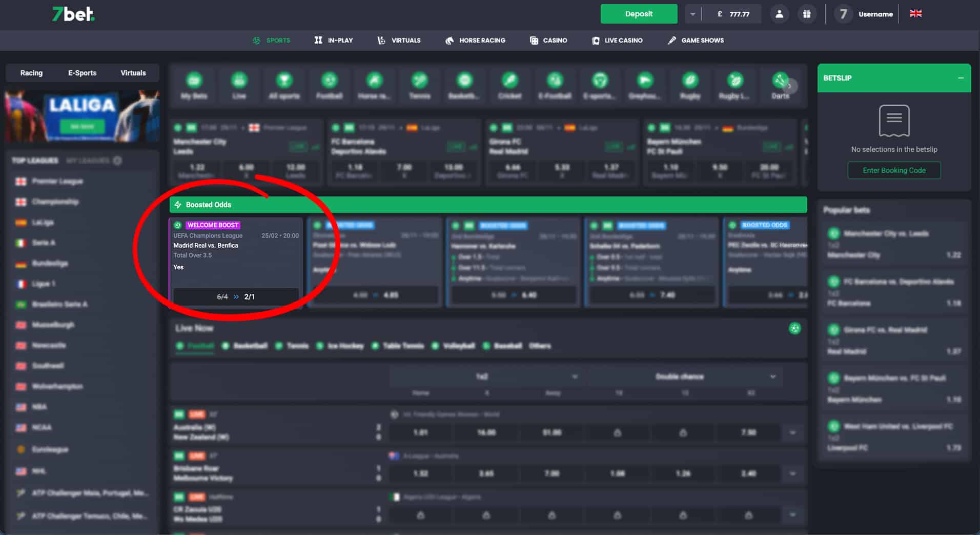This screenshot has height=535, width=980.
Task: Select the Football icon in sports carousel
Action: coord(329,85)
